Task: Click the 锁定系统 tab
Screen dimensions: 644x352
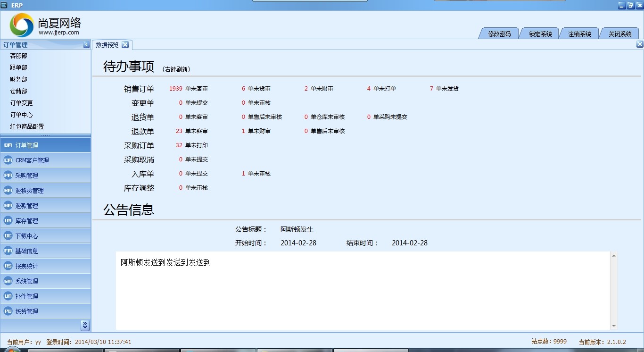Action: click(540, 34)
